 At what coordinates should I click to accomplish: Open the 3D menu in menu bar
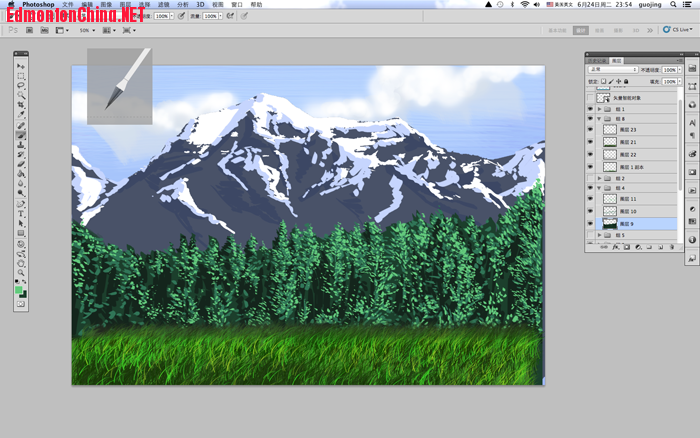click(x=200, y=5)
